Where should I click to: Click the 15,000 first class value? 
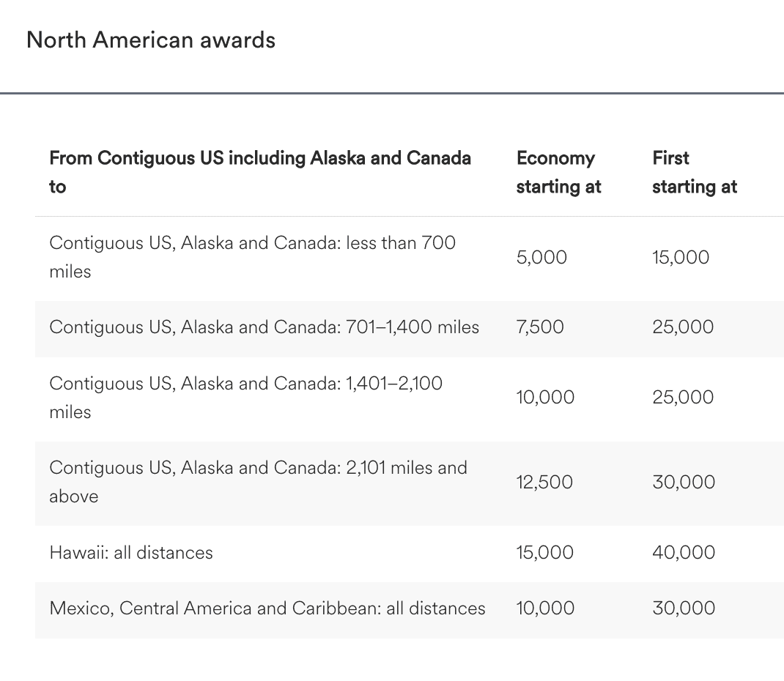point(681,258)
